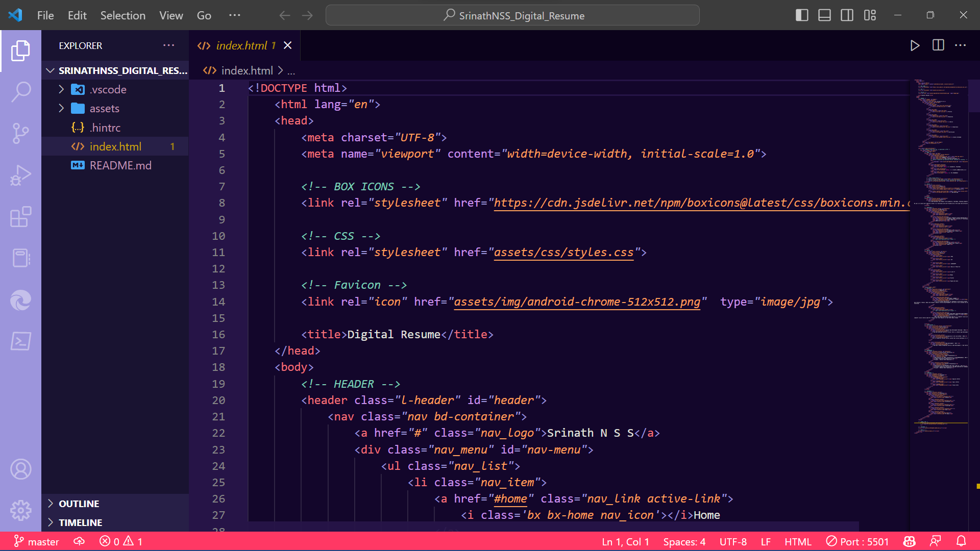The image size is (980, 551).
Task: Open notifications via the status bar bell
Action: tap(962, 541)
